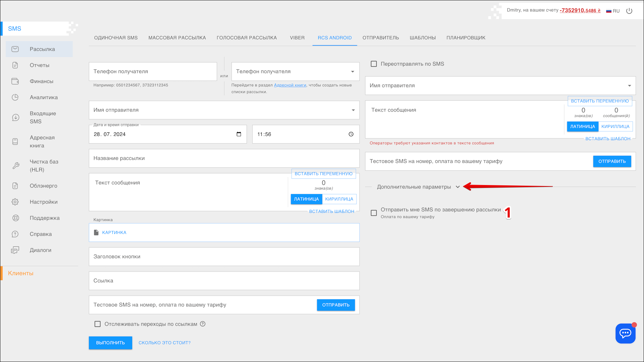Enable Переотправлять по SMS checkbox
Screen dimensions: 644x362
point(374,64)
